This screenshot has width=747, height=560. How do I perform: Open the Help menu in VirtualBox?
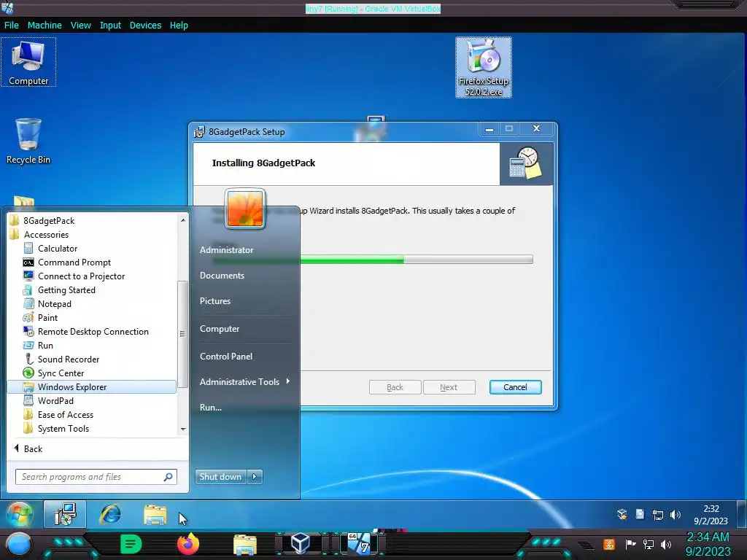tap(179, 26)
